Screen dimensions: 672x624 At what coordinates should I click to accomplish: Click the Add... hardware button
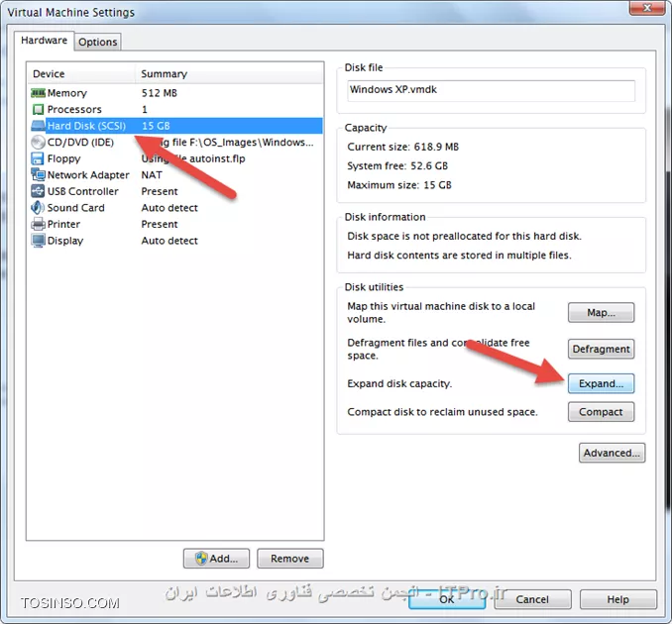(216, 559)
